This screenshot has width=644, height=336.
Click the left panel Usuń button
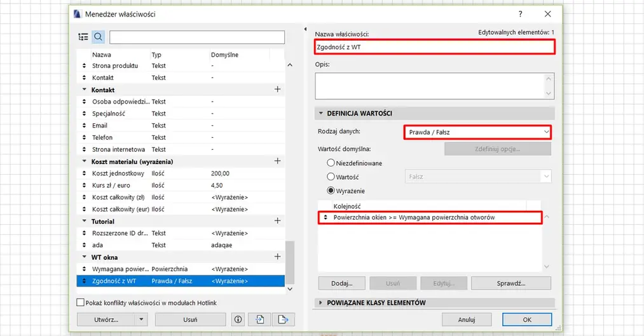pyautogui.click(x=190, y=319)
